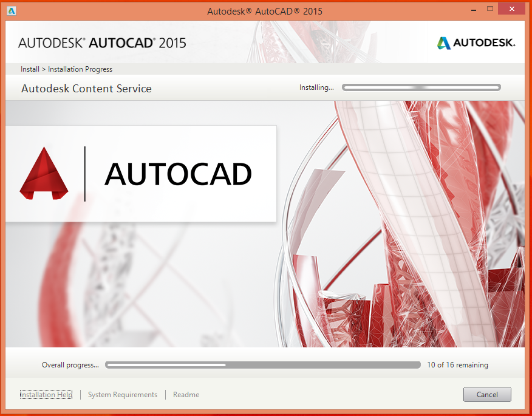Click the Autodesk icon in title bar
The image size is (532, 416).
tap(11, 11)
